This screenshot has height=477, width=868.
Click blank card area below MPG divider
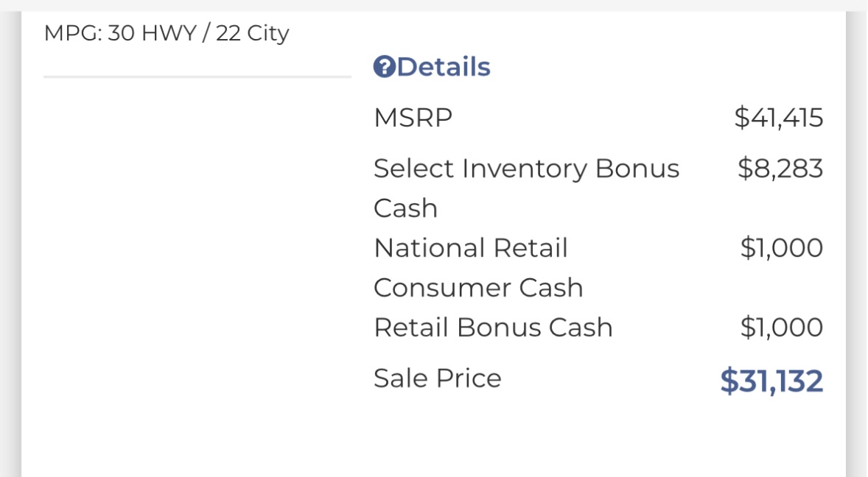point(197,249)
